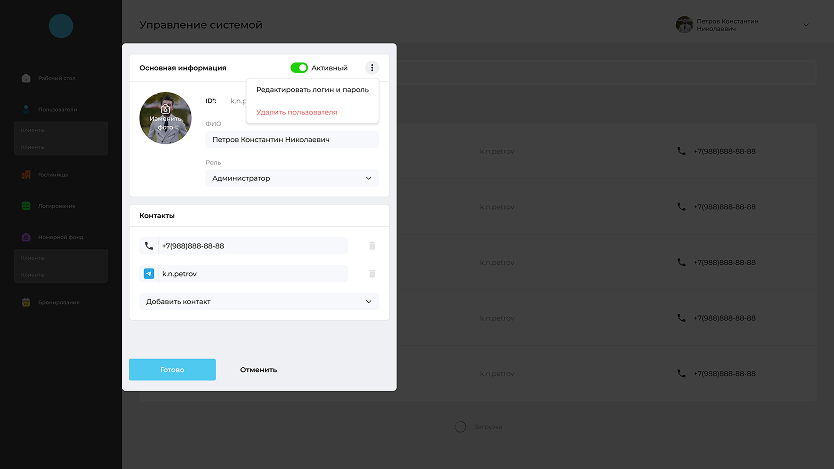Click the Основная информация heading
The height and width of the screenshot is (469, 834).
pos(183,68)
